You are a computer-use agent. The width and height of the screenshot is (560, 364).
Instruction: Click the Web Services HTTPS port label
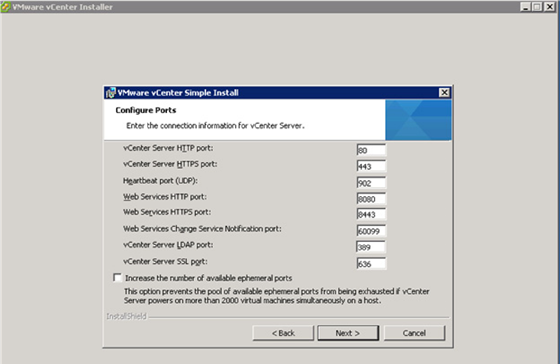pyautogui.click(x=167, y=212)
